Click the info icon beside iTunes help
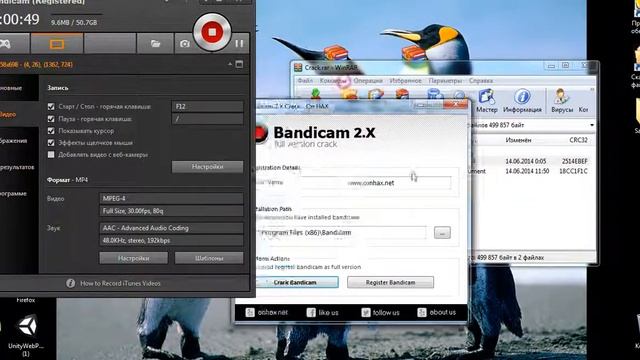This screenshot has height=360, width=640. click(71, 283)
